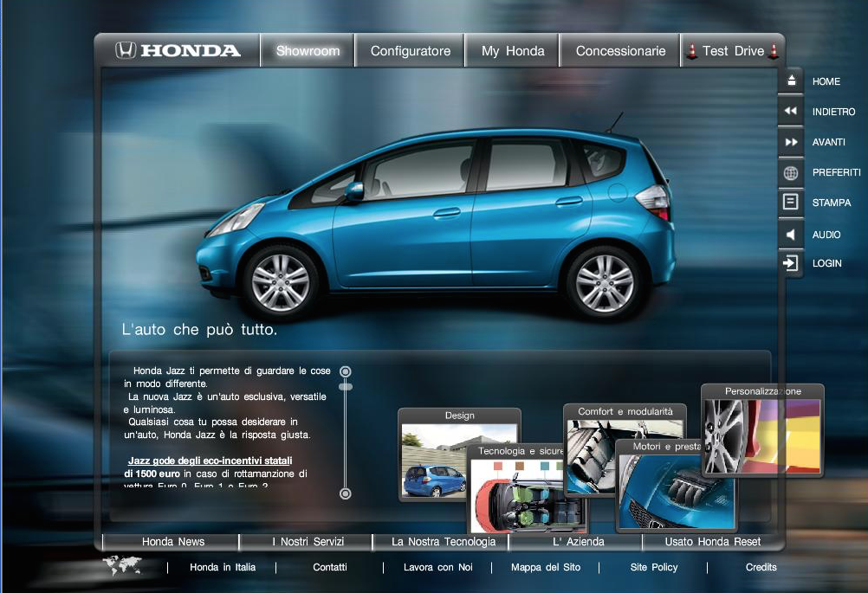Toggle sound with the AUDIO speaker icon
The height and width of the screenshot is (593, 868).
(791, 235)
